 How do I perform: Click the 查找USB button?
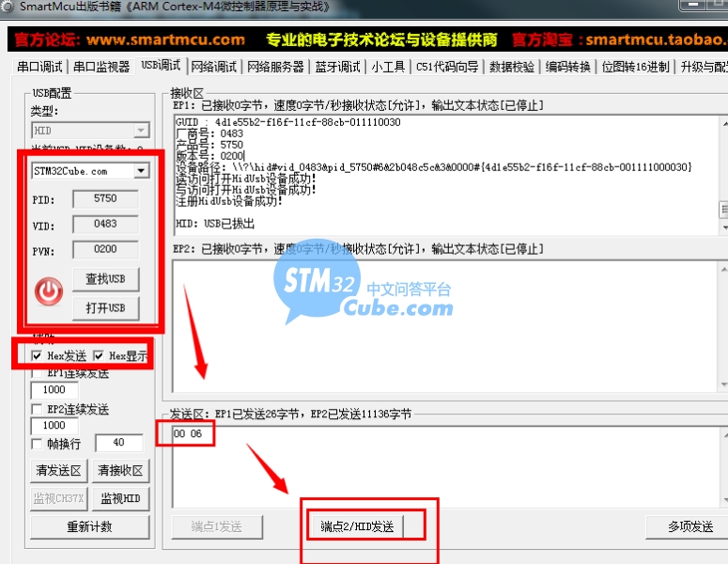tap(106, 279)
